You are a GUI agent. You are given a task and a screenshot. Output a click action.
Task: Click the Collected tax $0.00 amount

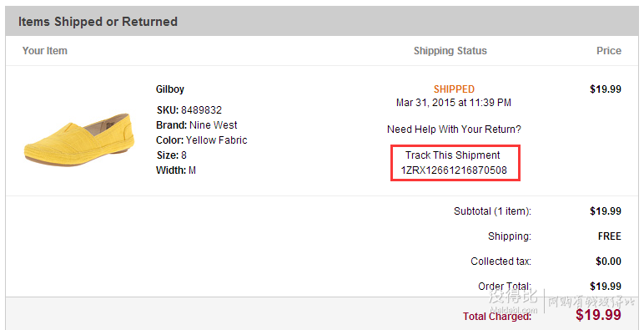(608, 261)
